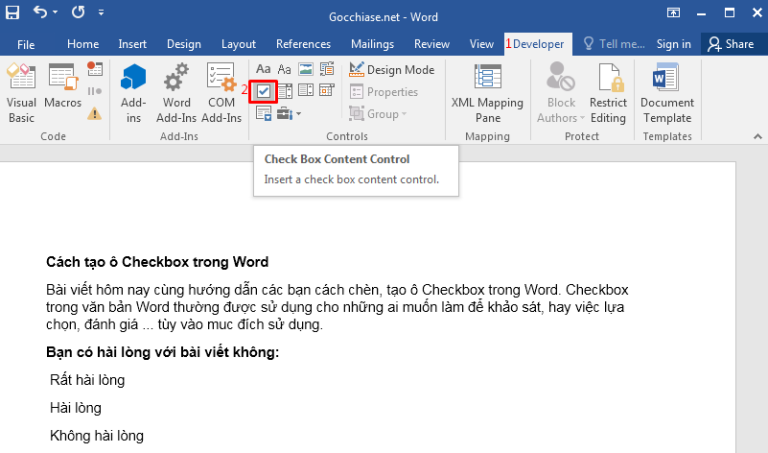Open Macro Security settings warning icon
This screenshot has width=768, height=453.
pyautogui.click(x=95, y=114)
